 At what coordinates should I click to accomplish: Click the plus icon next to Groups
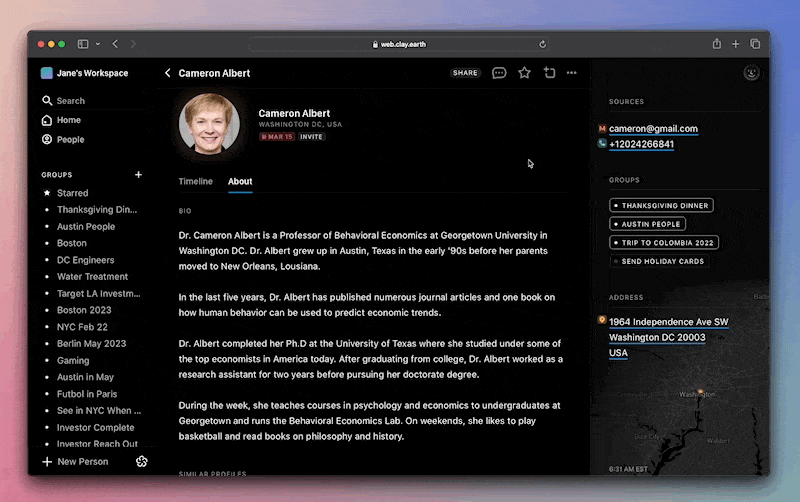(x=138, y=175)
